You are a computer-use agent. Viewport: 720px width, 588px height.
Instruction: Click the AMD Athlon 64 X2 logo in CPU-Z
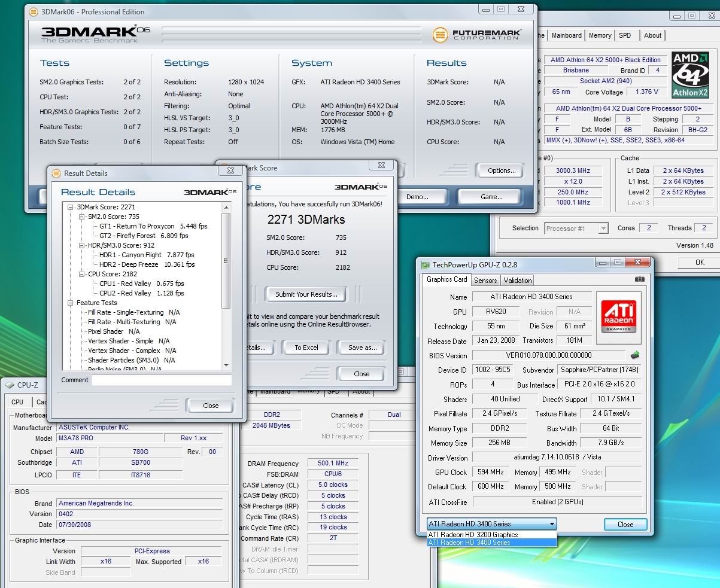(690, 74)
